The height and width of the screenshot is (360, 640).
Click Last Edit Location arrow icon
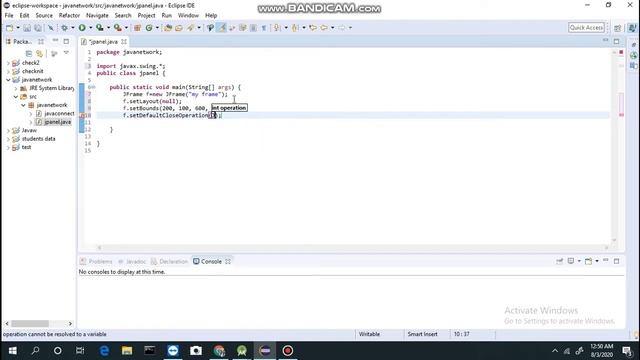click(313, 28)
